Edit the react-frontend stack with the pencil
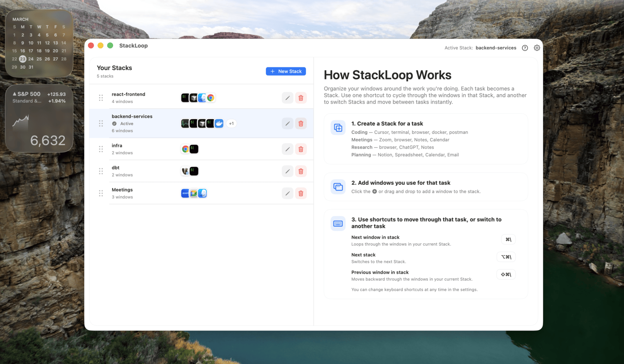 point(287,98)
